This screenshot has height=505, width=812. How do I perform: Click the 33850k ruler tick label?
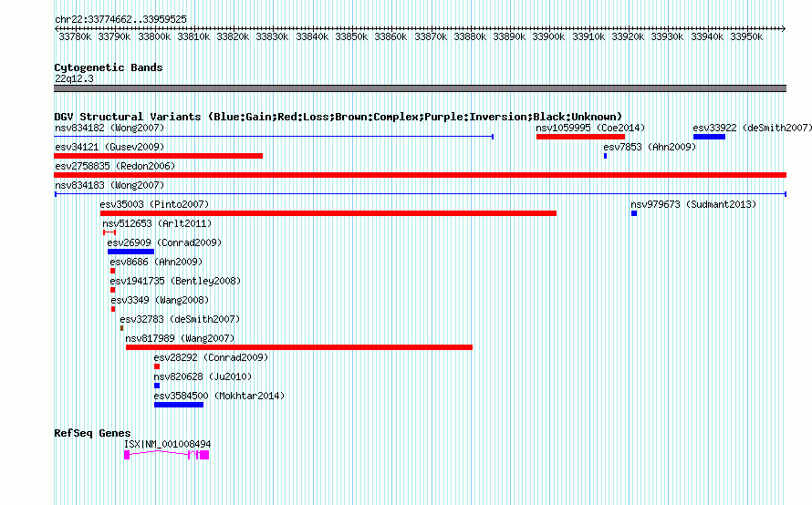pyautogui.click(x=351, y=36)
